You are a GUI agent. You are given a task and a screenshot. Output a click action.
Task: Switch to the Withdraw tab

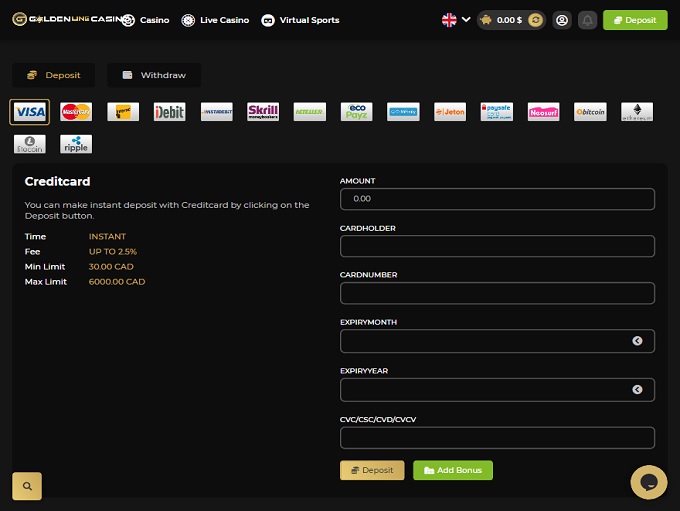click(154, 75)
